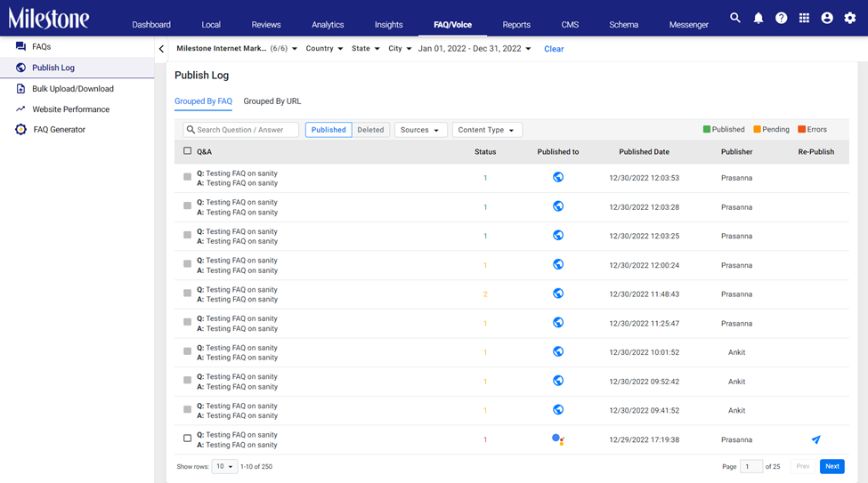Open the user account icon
The image size is (868, 483).
click(826, 18)
